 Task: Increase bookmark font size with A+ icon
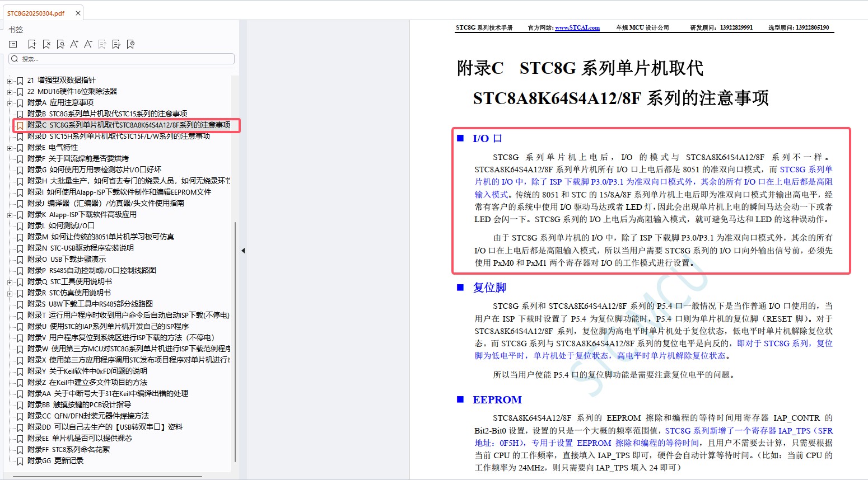(74, 44)
